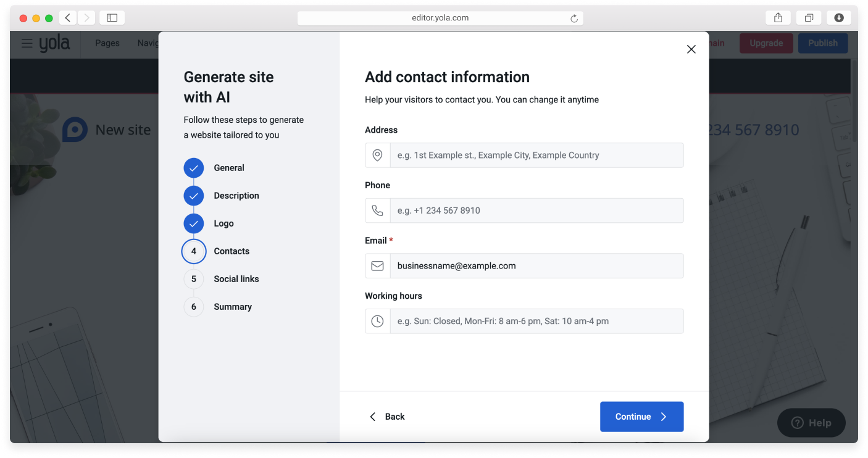The height and width of the screenshot is (458, 868).
Task: Show Safari downloads
Action: 838,18
